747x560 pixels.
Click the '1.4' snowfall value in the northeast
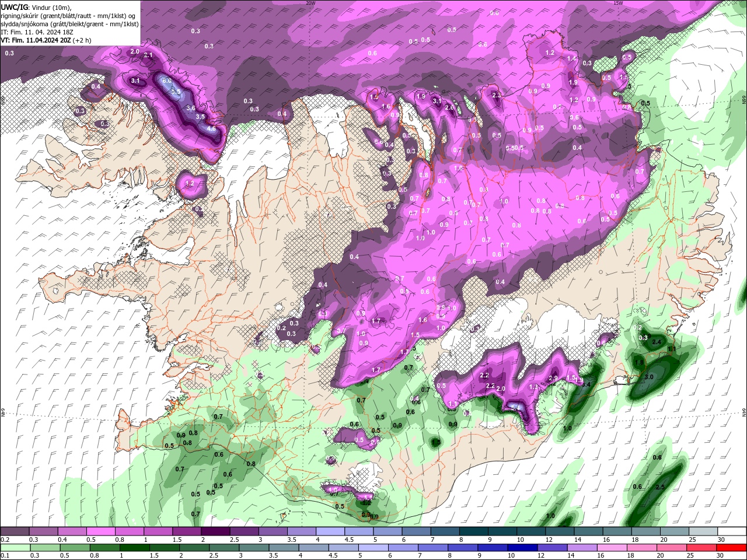click(x=571, y=58)
